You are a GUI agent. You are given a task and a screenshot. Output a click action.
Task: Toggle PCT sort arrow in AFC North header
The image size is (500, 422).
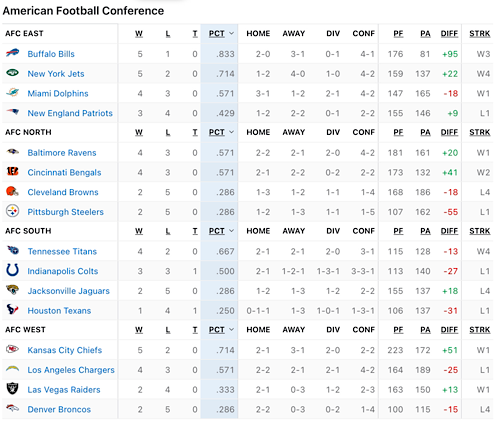coord(232,132)
